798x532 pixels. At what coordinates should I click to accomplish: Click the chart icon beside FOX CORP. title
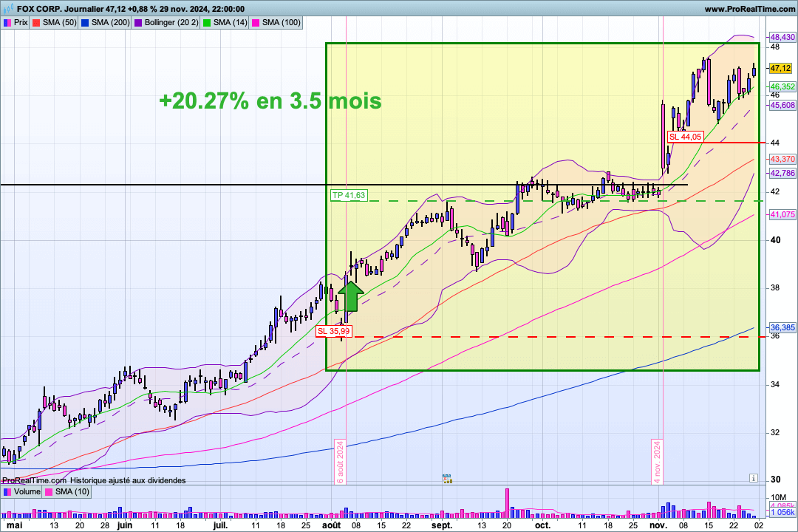tap(8, 9)
